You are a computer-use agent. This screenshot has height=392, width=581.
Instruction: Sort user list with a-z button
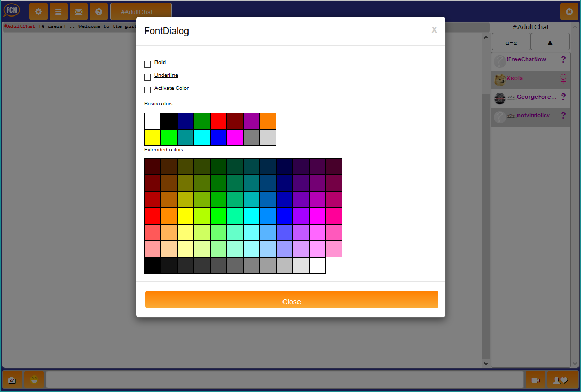[511, 42]
